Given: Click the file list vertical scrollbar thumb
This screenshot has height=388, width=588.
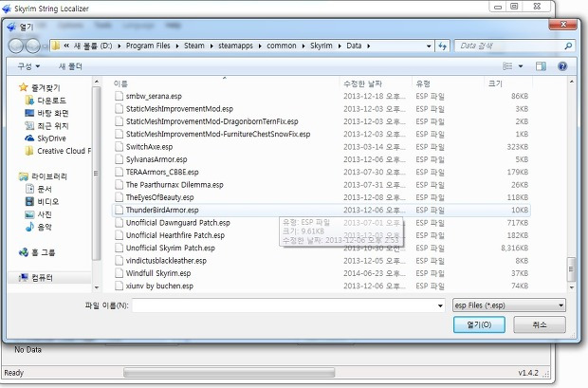Looking at the screenshot, I should tap(571, 268).
